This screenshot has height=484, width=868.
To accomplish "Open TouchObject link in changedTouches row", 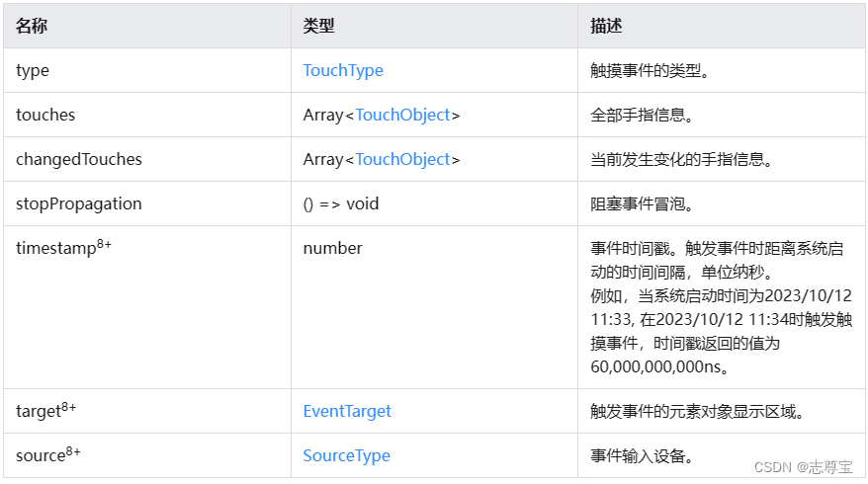I will coord(403,159).
